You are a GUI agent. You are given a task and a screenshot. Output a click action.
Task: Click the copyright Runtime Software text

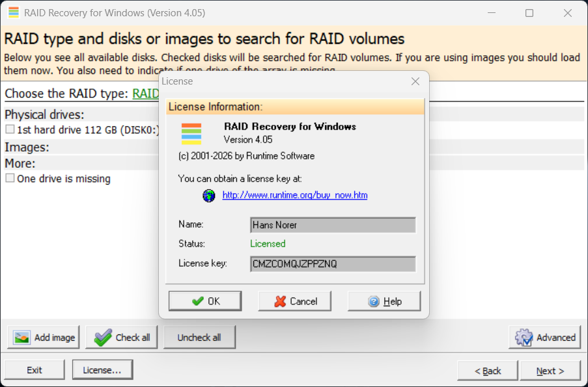(246, 156)
